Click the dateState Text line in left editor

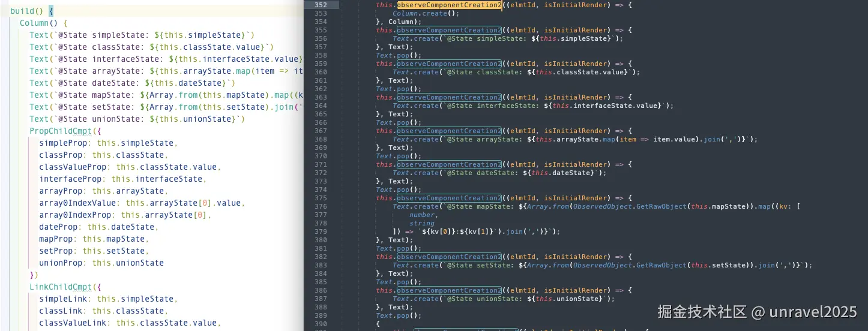pyautogui.click(x=133, y=83)
